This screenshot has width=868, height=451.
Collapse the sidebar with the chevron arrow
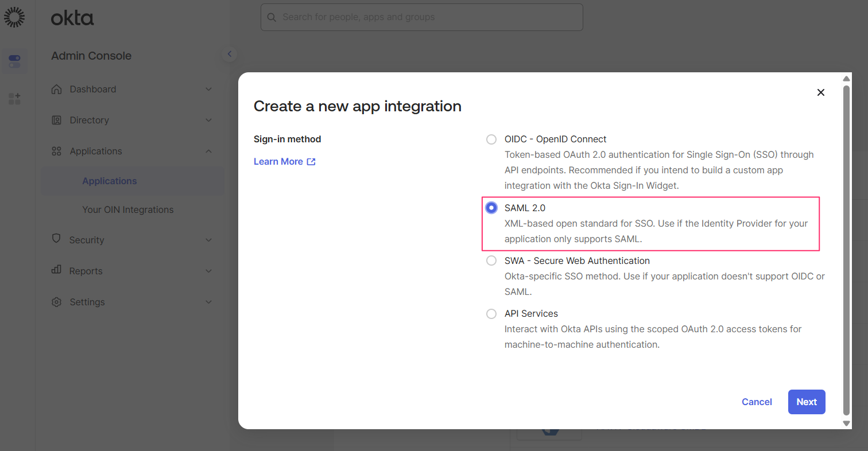coord(230,53)
